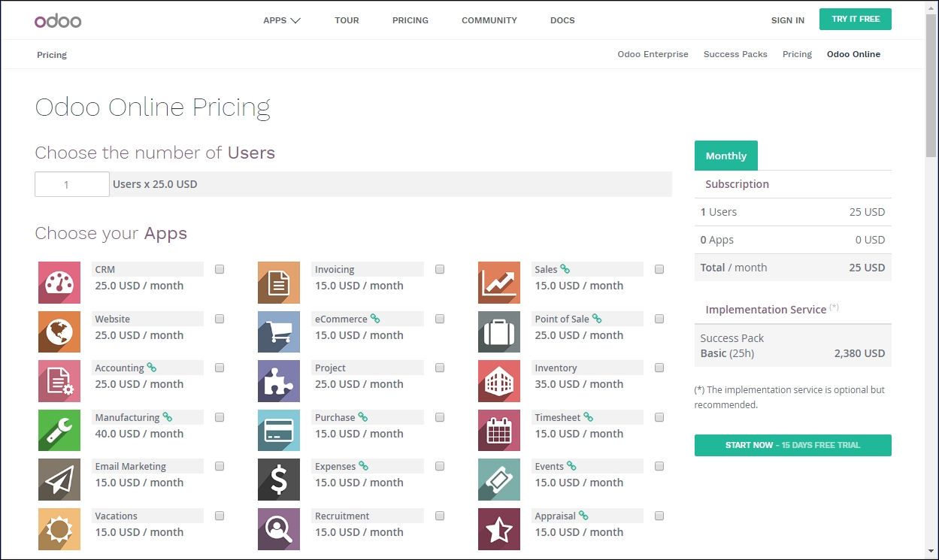Click the Recruitment magnifier icon

(x=279, y=529)
